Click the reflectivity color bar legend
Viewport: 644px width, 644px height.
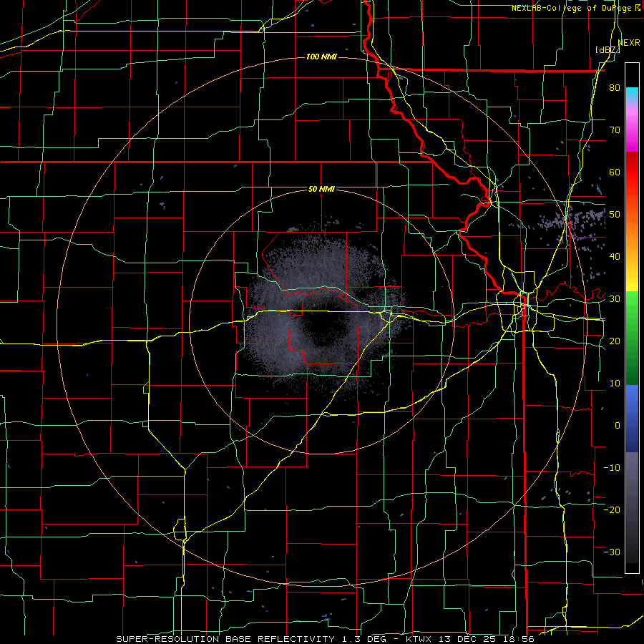pos(632,318)
